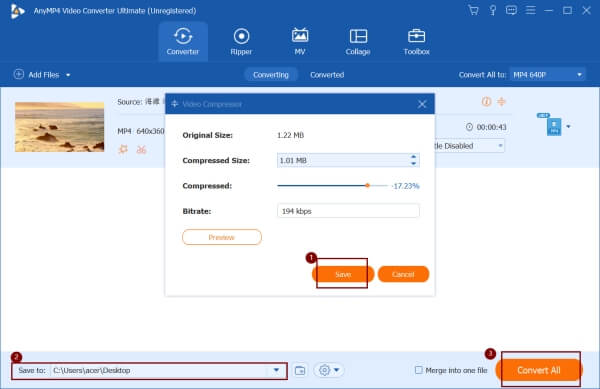This screenshot has width=600, height=389.
Task: Enable Merge into one file checkbox
Action: click(419, 370)
